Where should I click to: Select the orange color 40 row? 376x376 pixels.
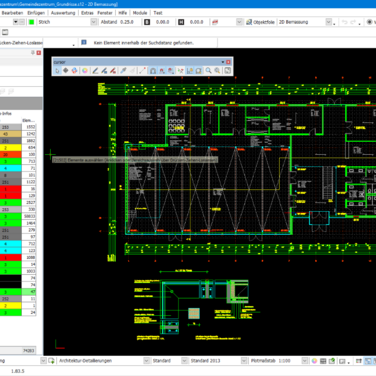click(x=18, y=134)
